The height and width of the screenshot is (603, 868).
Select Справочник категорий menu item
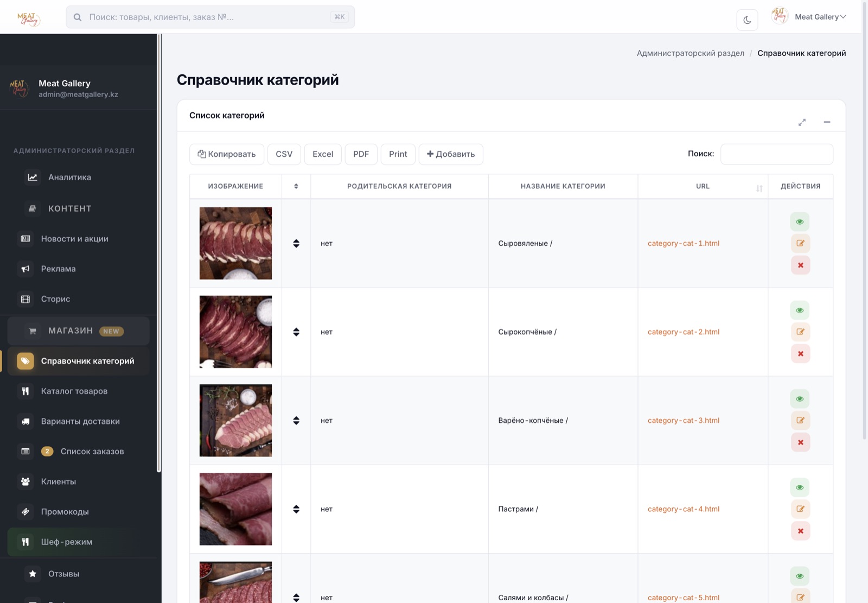[79, 361]
